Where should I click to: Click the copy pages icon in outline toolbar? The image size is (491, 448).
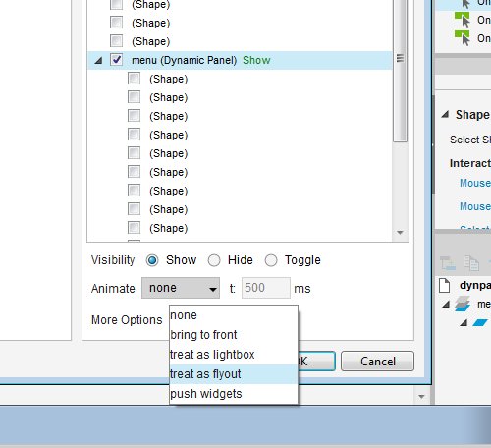(471, 263)
